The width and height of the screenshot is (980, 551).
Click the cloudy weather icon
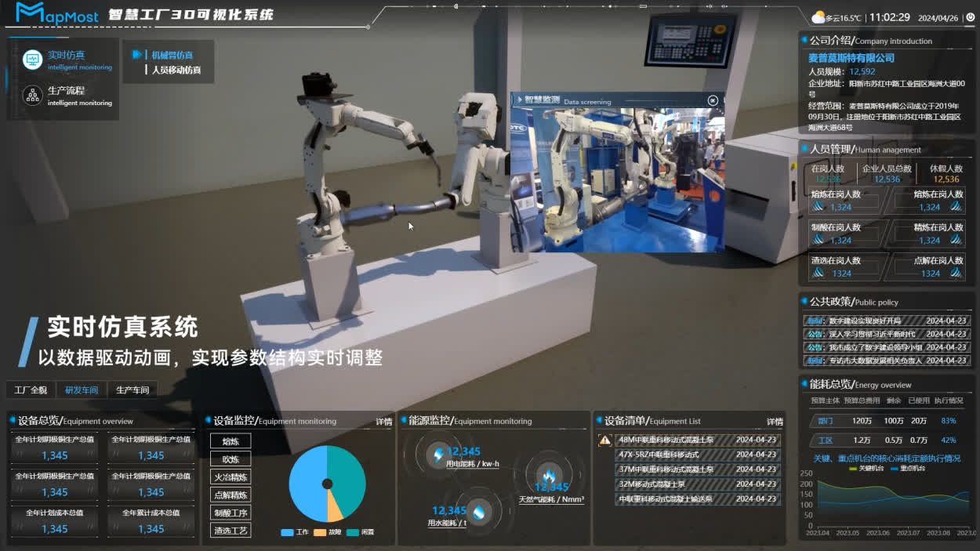click(818, 17)
